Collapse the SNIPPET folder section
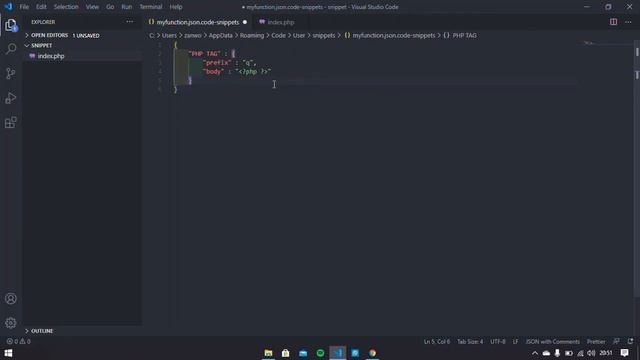The height and width of the screenshot is (360, 640). pos(82,45)
